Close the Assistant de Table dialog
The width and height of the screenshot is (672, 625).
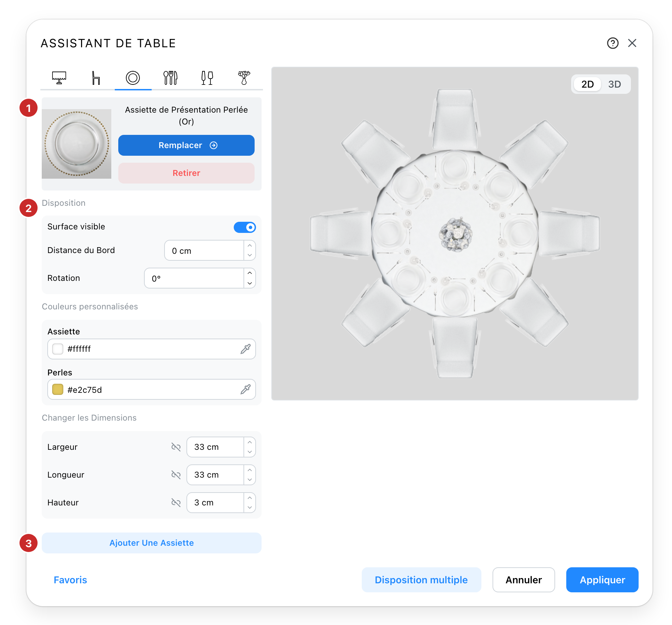(632, 43)
